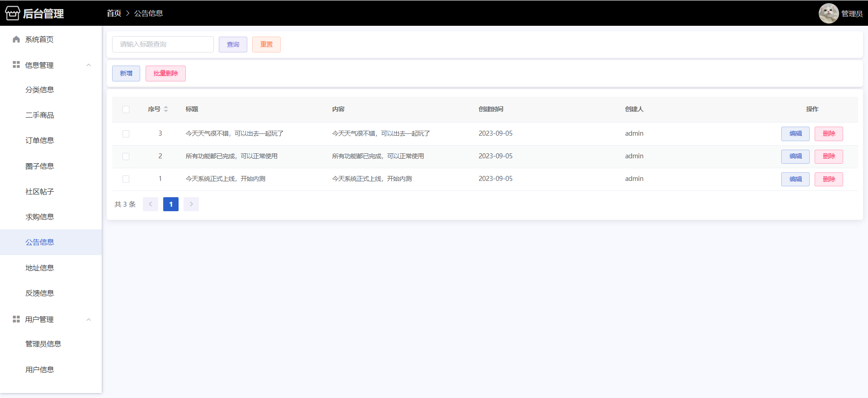
Task: Click the 内容 column header
Action: click(338, 109)
